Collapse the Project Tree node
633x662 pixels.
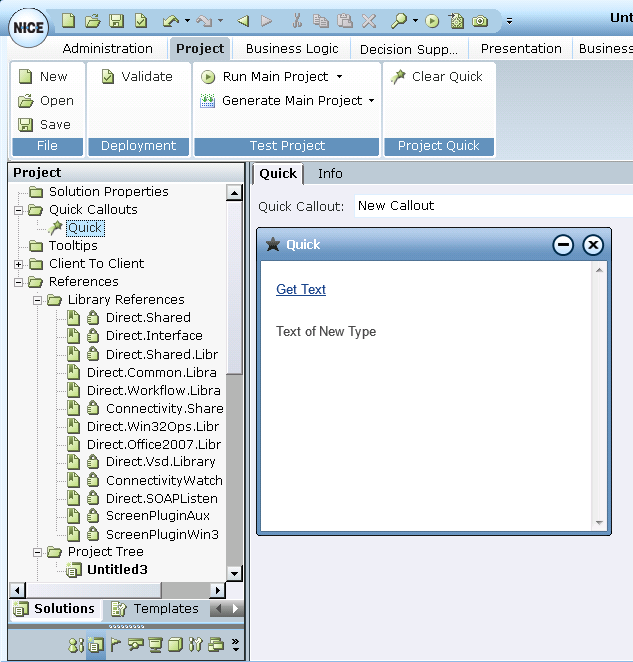38,552
